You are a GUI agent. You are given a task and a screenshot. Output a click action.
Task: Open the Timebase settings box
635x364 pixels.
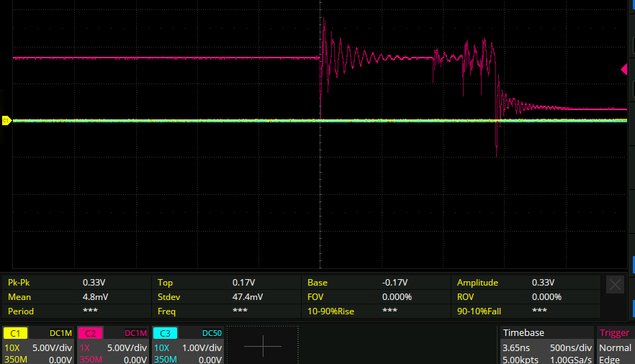click(x=547, y=345)
